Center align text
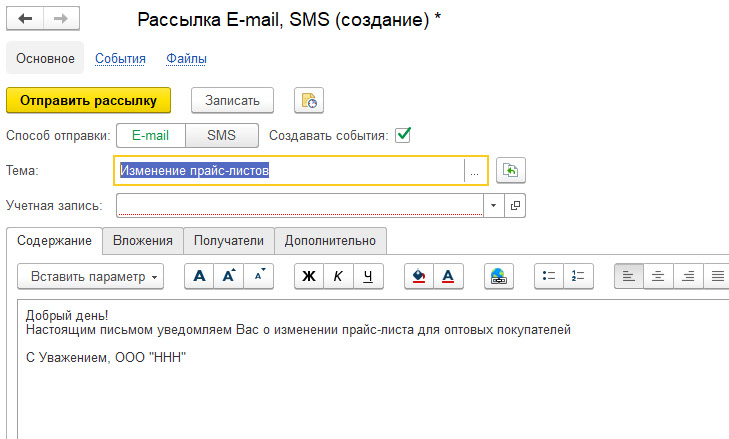The height and width of the screenshot is (439, 729). (x=658, y=276)
